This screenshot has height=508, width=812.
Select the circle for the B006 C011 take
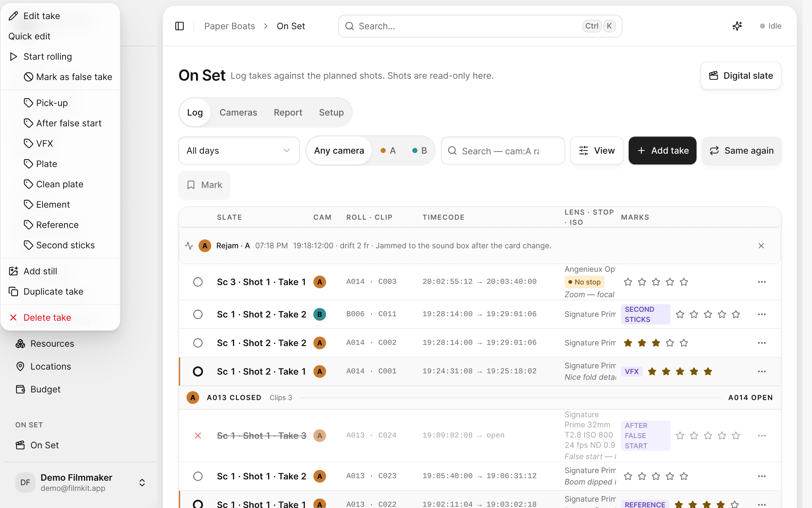click(198, 314)
